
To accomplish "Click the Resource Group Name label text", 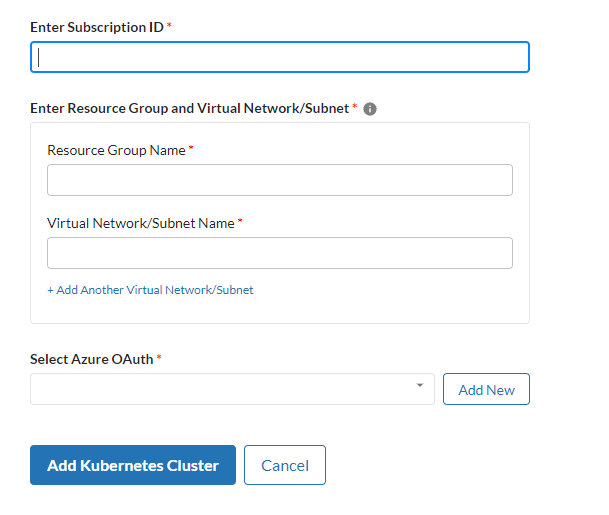I will click(x=116, y=150).
